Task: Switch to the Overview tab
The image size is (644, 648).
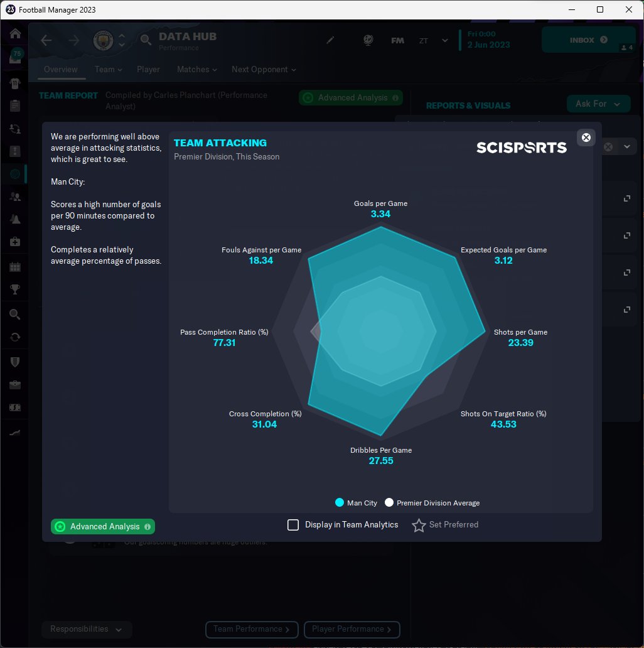Action: click(x=61, y=70)
